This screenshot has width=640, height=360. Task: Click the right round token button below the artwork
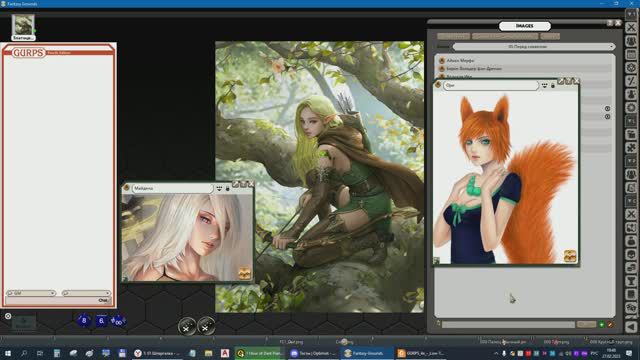pyautogui.click(x=206, y=327)
